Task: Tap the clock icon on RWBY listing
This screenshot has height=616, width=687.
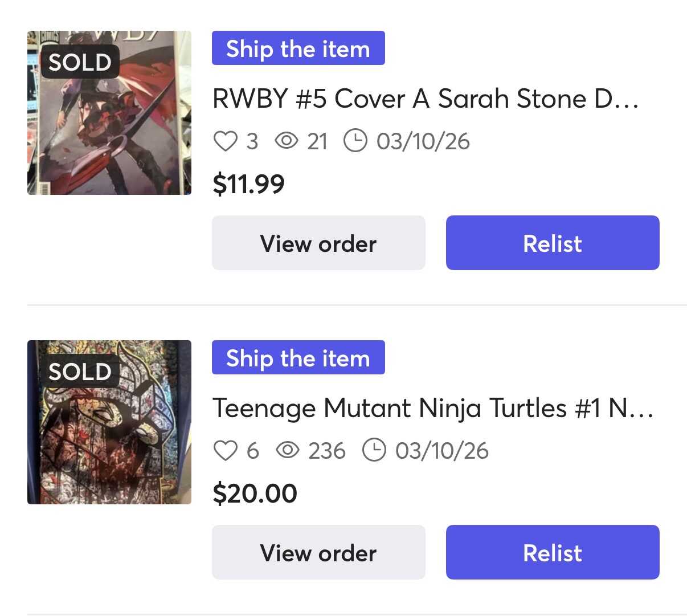Action: [355, 141]
